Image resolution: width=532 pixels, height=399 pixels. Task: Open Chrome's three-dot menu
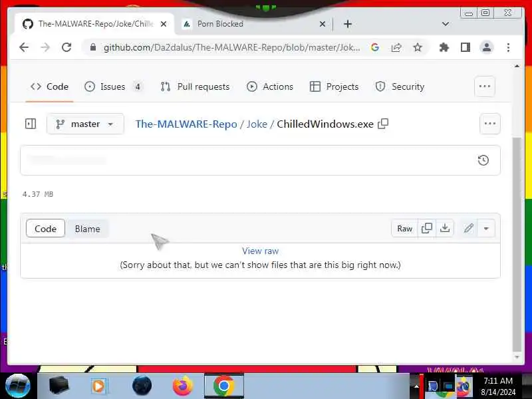point(508,47)
